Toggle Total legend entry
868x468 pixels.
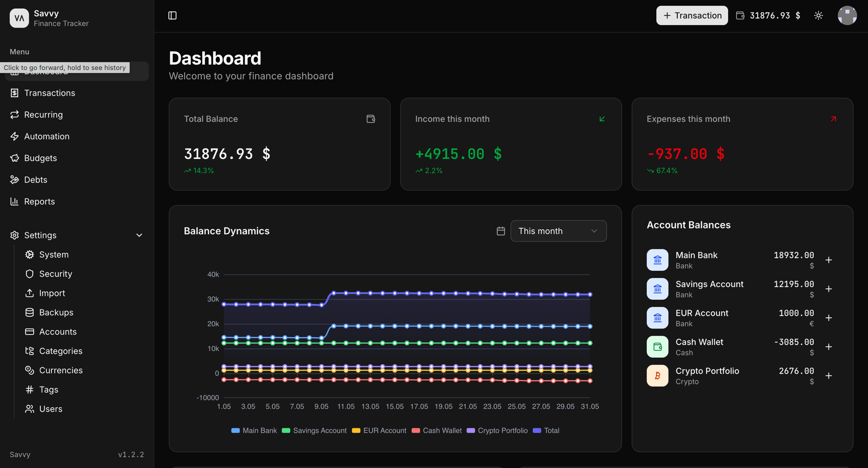click(x=546, y=431)
